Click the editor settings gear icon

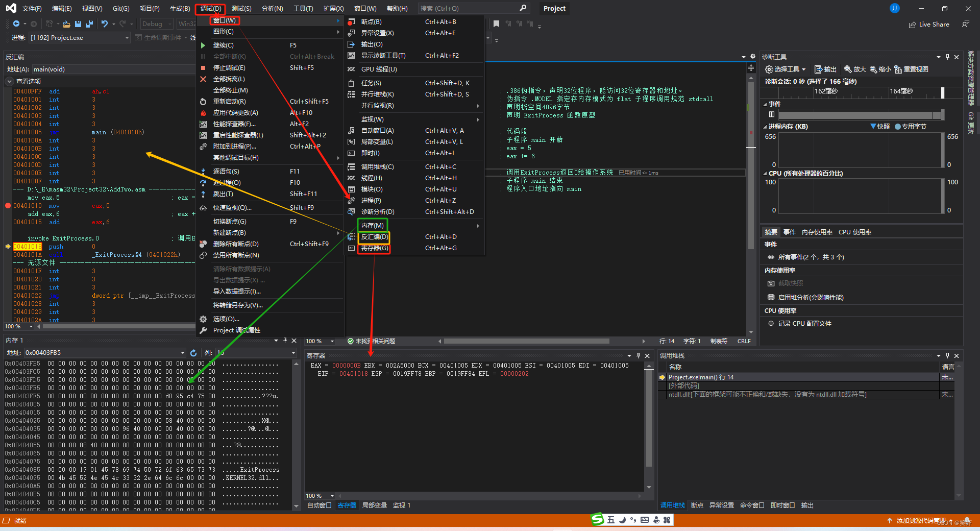[752, 57]
